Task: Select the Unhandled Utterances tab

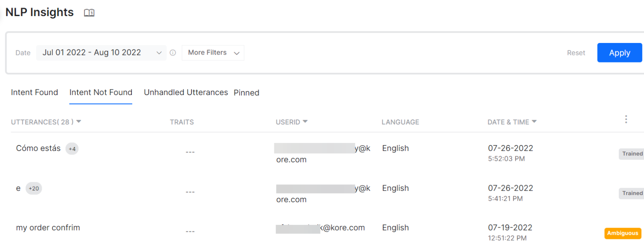Action: pos(186,93)
